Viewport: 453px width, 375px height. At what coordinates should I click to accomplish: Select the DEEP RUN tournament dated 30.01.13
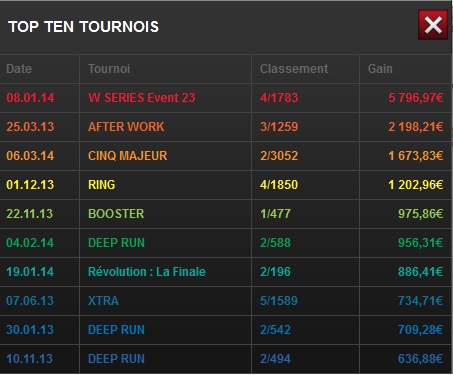click(116, 330)
